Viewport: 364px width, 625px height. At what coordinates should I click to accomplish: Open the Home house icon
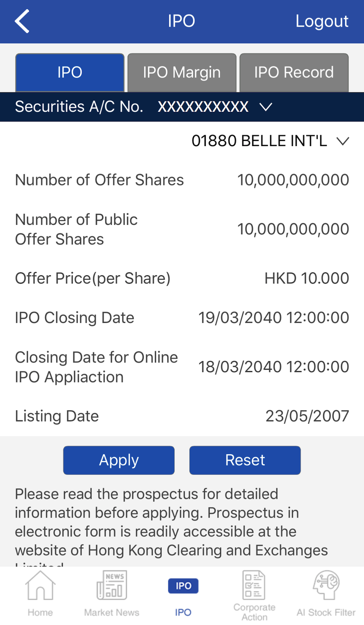click(x=40, y=585)
